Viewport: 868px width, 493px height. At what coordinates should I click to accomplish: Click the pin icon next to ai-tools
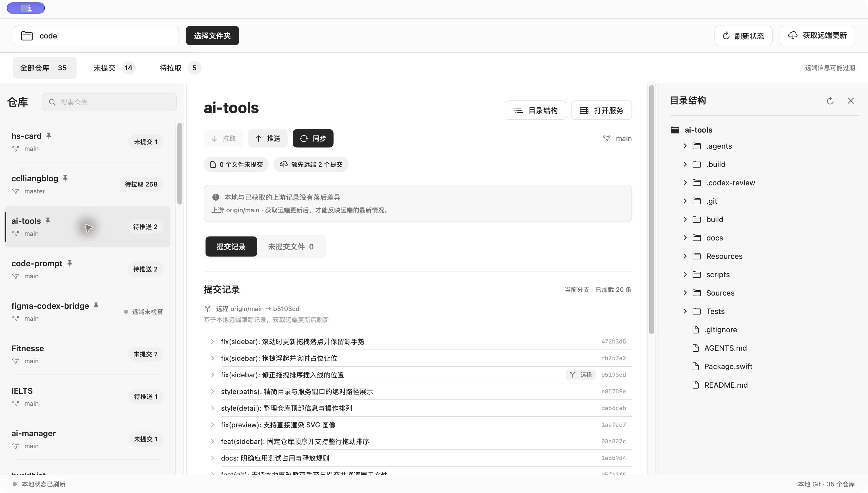click(48, 221)
